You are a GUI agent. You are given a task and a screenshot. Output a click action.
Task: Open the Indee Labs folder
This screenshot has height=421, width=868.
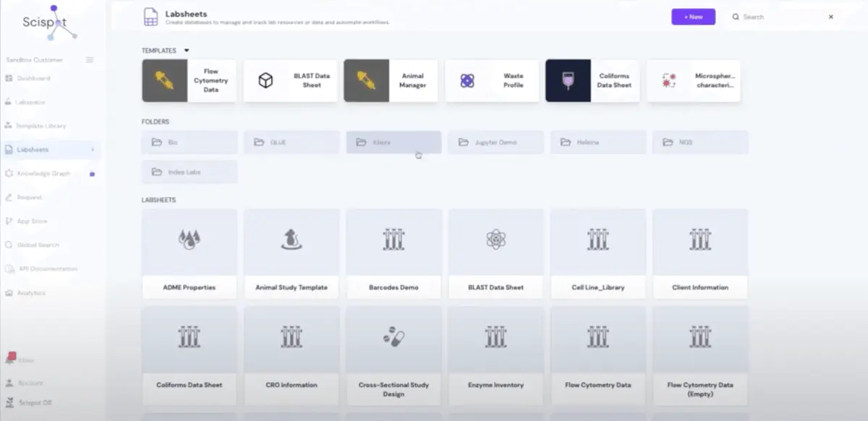point(190,172)
